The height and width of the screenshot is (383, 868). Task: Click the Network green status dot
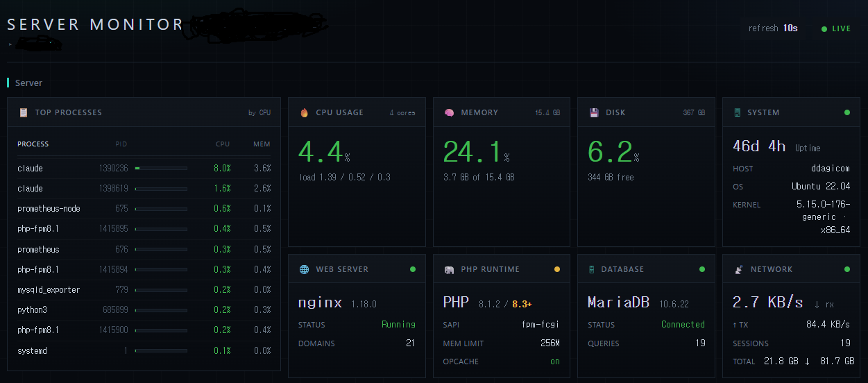point(847,269)
